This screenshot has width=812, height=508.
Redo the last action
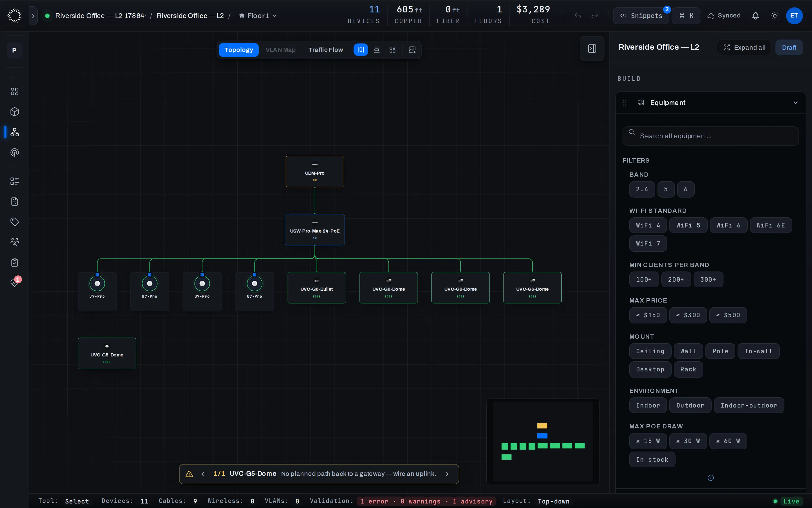[x=595, y=16]
